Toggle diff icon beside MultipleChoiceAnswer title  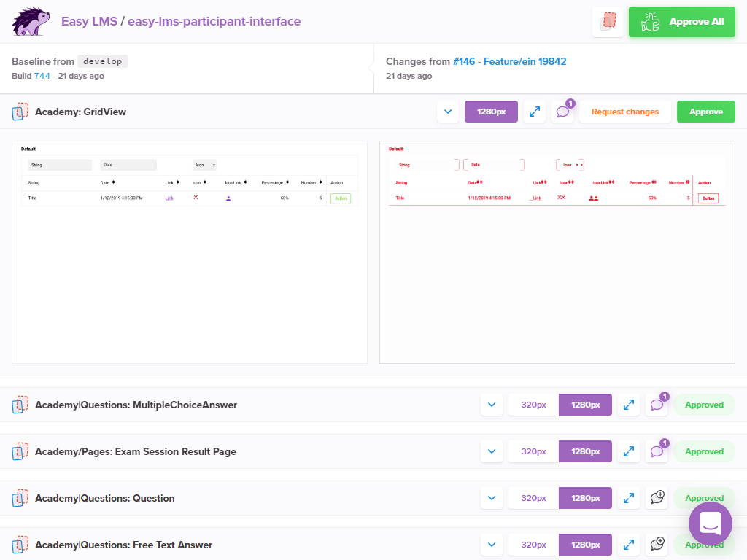tap(20, 405)
